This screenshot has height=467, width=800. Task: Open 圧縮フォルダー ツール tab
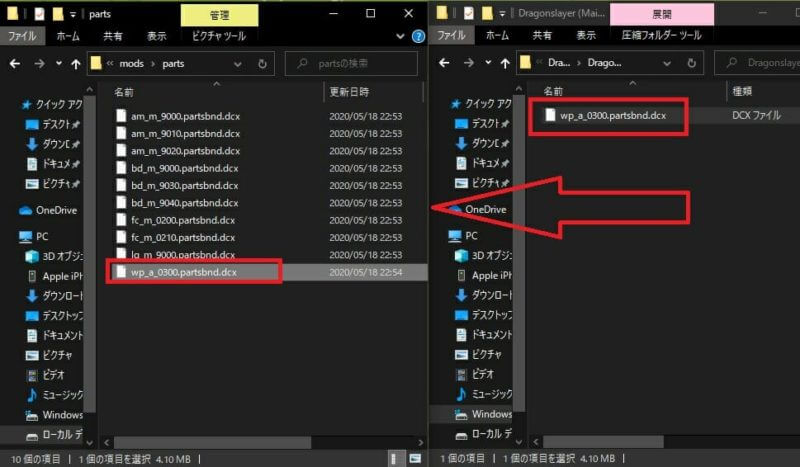pos(661,35)
